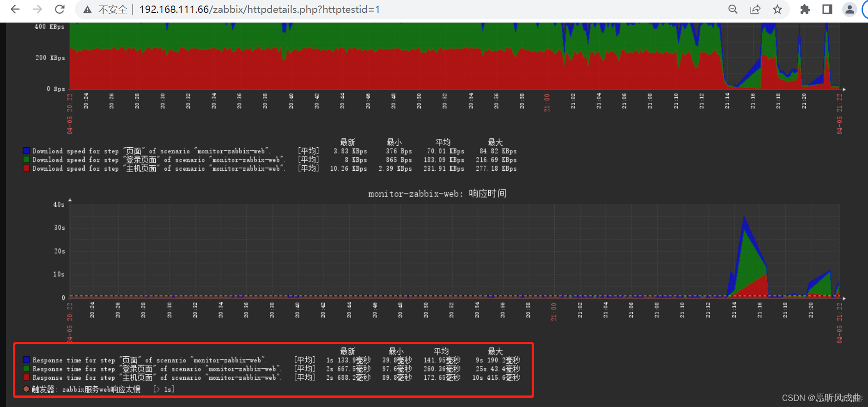Click the 400 KBps y-axis label
Image resolution: width=868 pixels, height=407 pixels.
[x=49, y=27]
